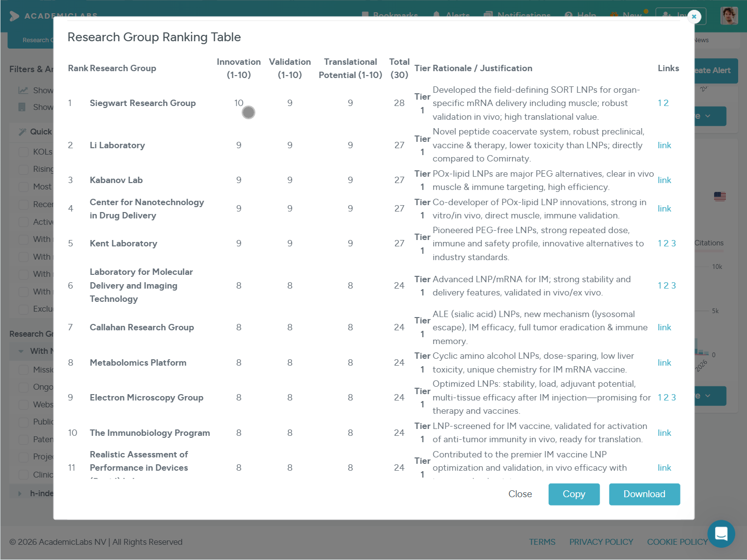
Task: Select the Kent Laboratory name
Action: pos(123,243)
